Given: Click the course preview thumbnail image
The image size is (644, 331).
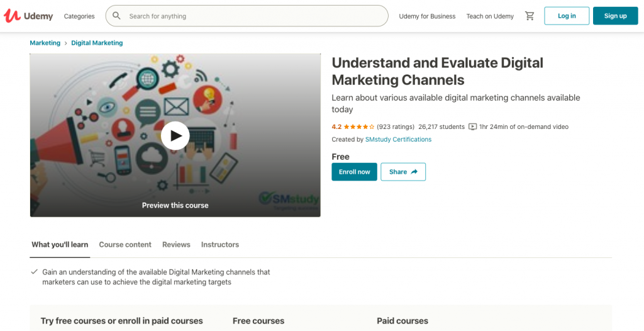Looking at the screenshot, I should (175, 135).
